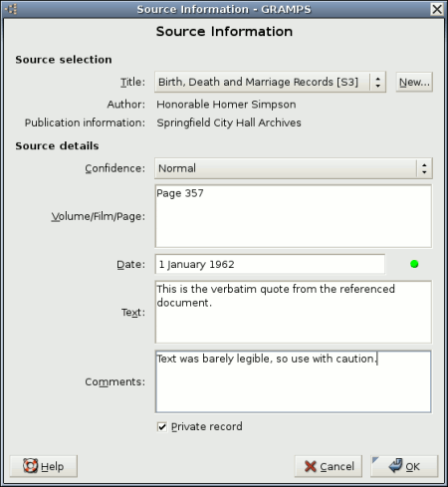Focus the Date field showing 1 January 1962

point(270,264)
